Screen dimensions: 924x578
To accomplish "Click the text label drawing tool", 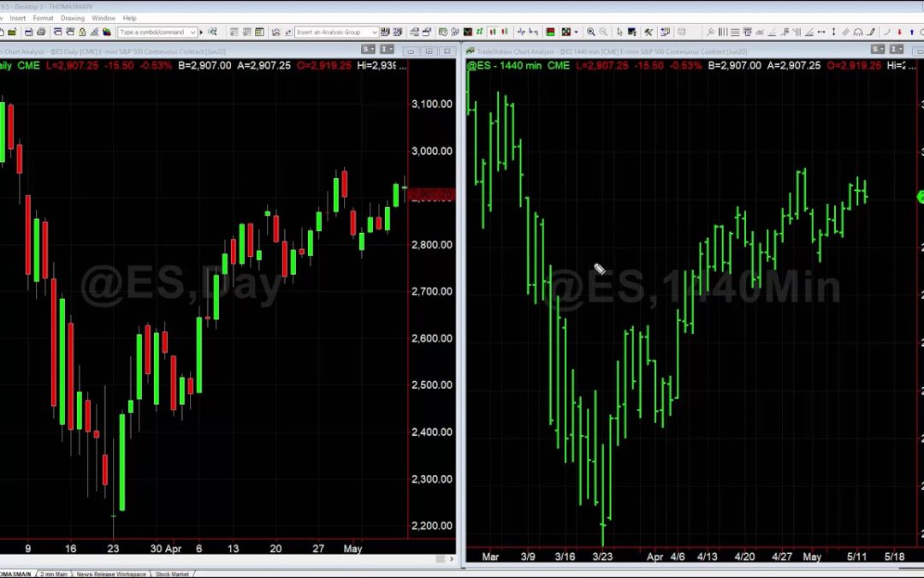I will coord(748,33).
